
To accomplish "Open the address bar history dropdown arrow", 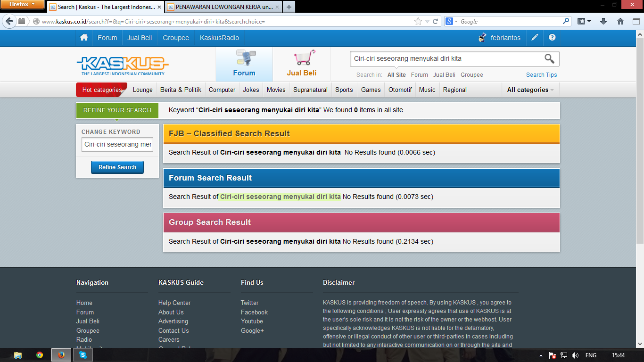I will [x=427, y=21].
